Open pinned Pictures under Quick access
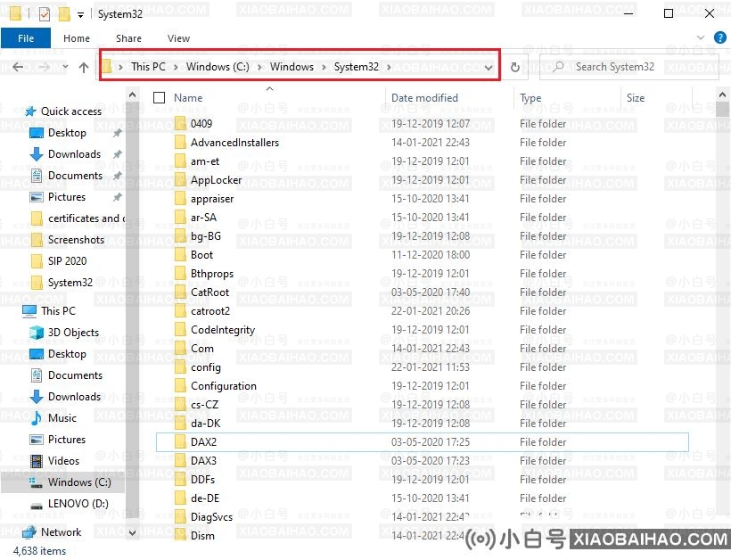731x560 pixels. 67,197
